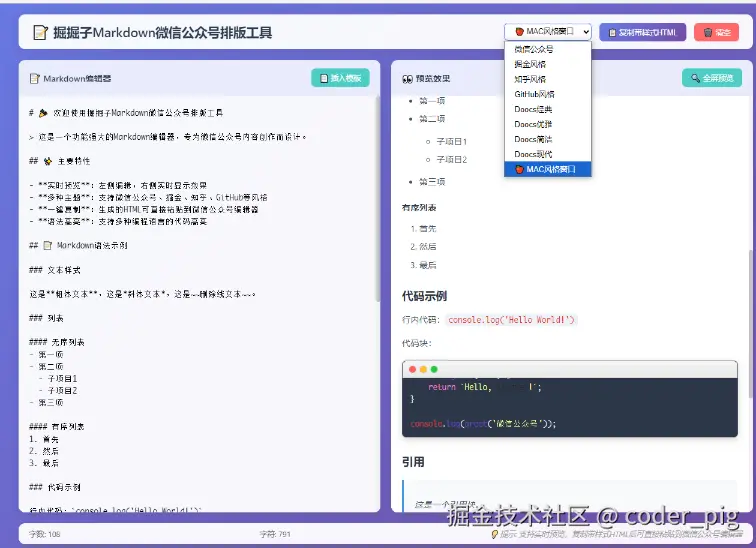
Task: Click the editor panel vertical scrollbar
Action: coord(378,199)
